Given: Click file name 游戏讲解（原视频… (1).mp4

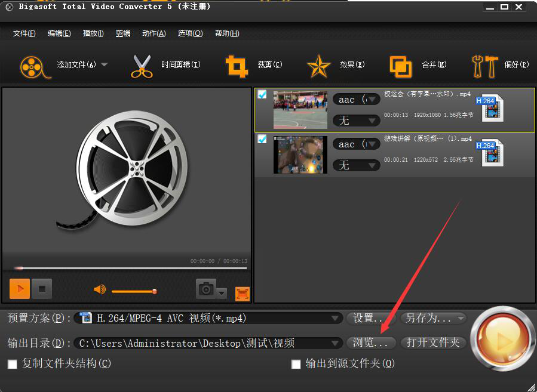Looking at the screenshot, I should [428, 138].
